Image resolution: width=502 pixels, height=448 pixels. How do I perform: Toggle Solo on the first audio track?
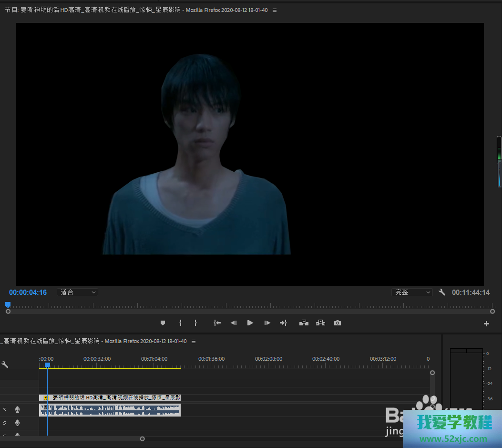(5, 409)
